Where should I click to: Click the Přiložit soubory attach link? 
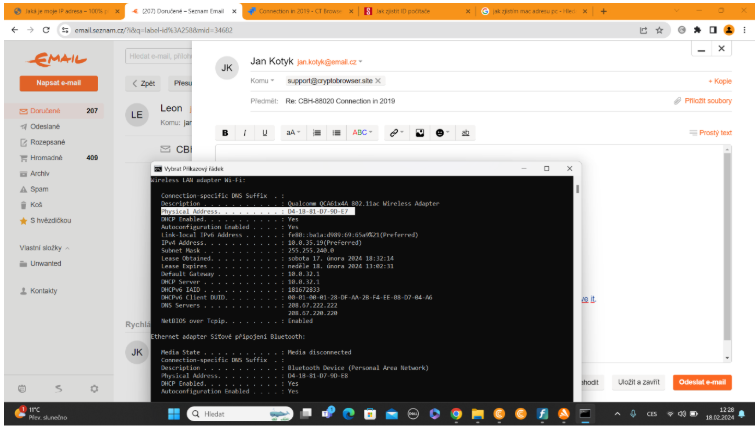(703, 101)
